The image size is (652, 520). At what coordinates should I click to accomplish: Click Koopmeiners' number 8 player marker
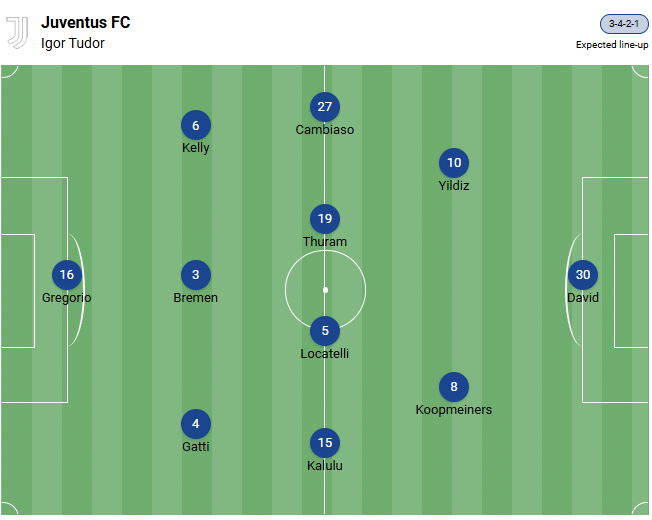(454, 387)
